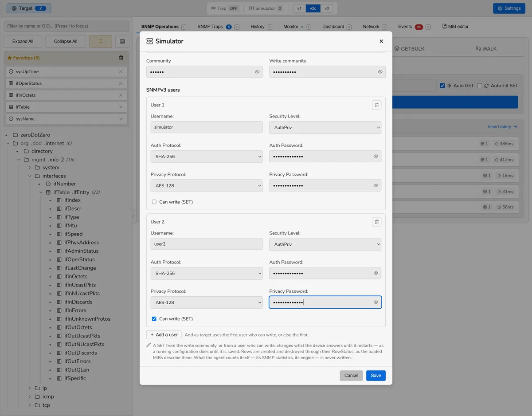The image size is (532, 416).
Task: Select ifPhysAddress in the MIB tree
Action: pos(82,243)
